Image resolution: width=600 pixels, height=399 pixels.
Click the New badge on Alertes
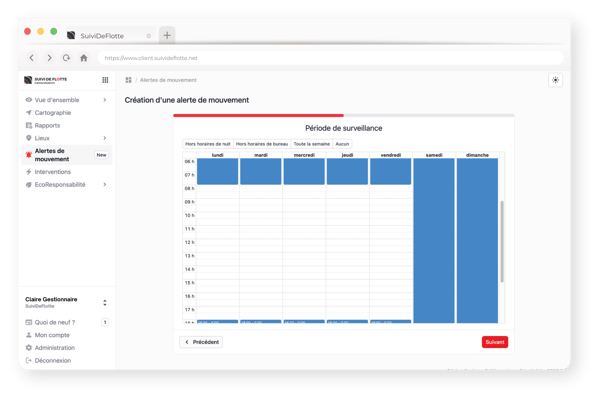(x=101, y=155)
